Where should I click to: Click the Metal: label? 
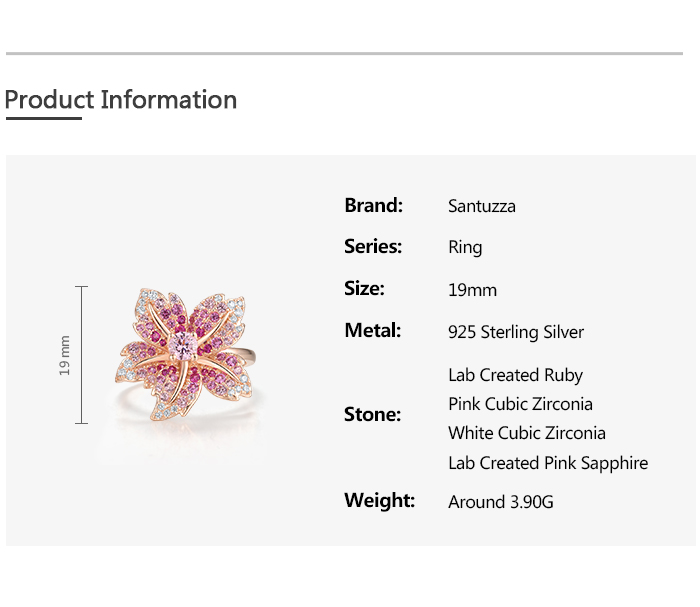(372, 330)
